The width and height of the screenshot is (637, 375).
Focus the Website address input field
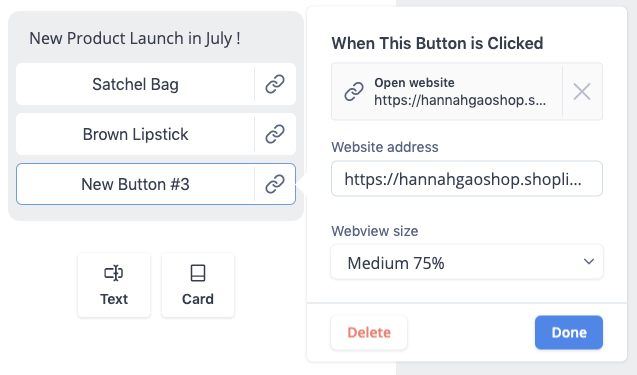point(467,179)
